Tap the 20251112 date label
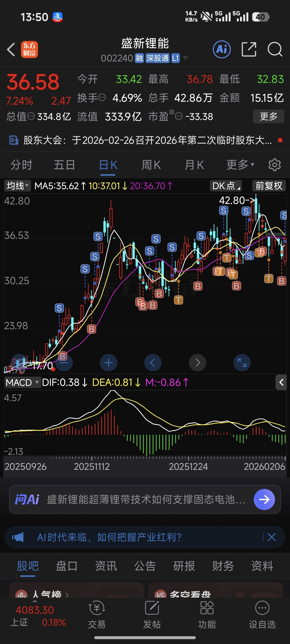This screenshot has height=644, width=290. pos(92,467)
